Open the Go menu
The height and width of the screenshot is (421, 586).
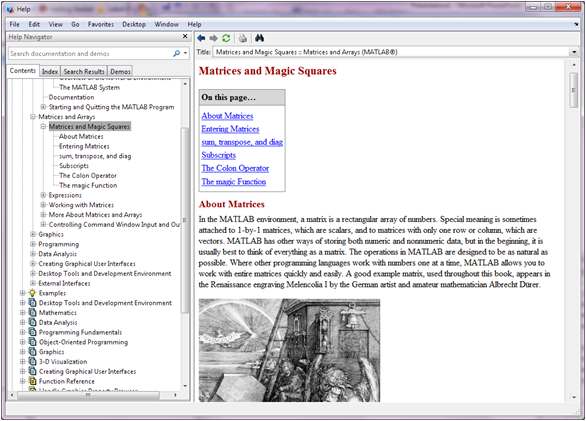click(75, 24)
